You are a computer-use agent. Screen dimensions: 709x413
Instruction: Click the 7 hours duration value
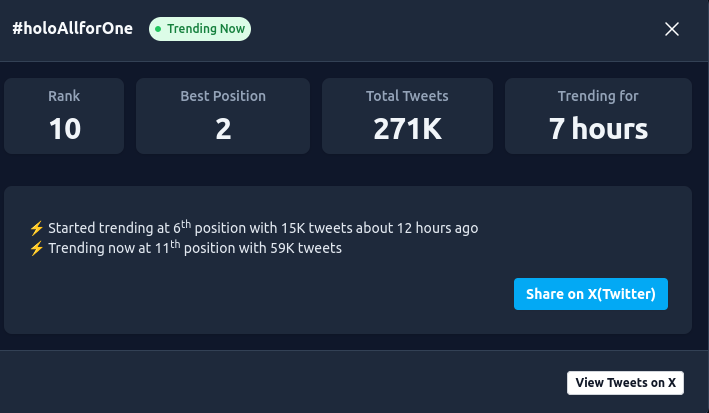598,129
